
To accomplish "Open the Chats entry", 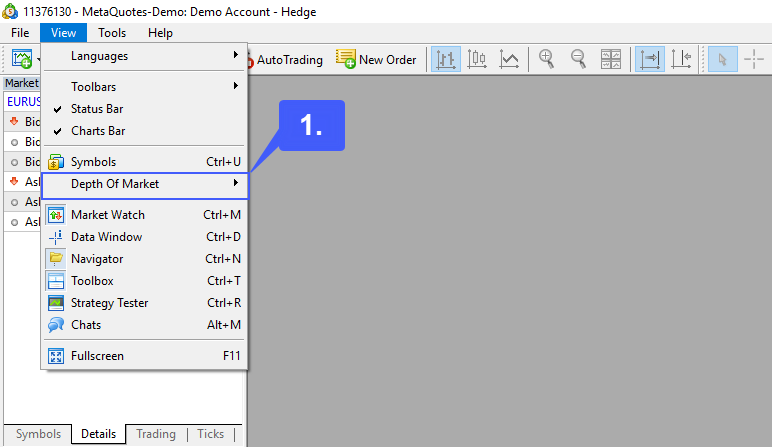I will click(x=145, y=325).
